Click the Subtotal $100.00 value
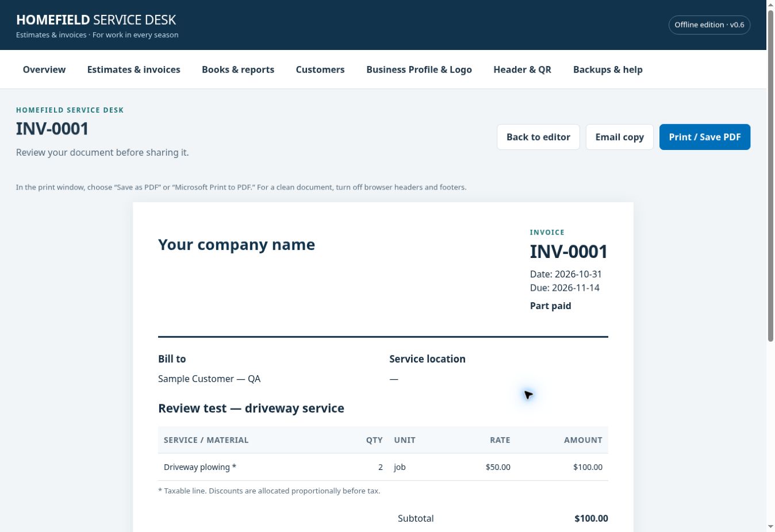The width and height of the screenshot is (775, 532). 591,518
